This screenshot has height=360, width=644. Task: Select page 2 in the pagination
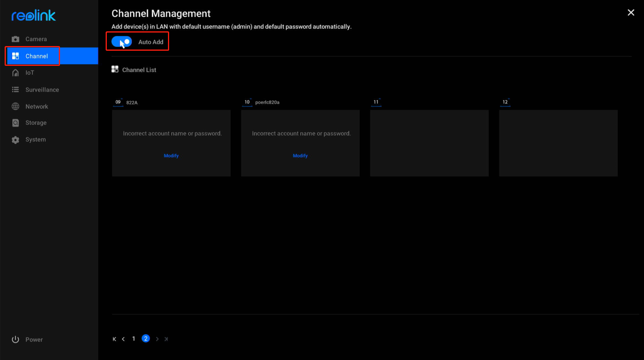click(146, 339)
